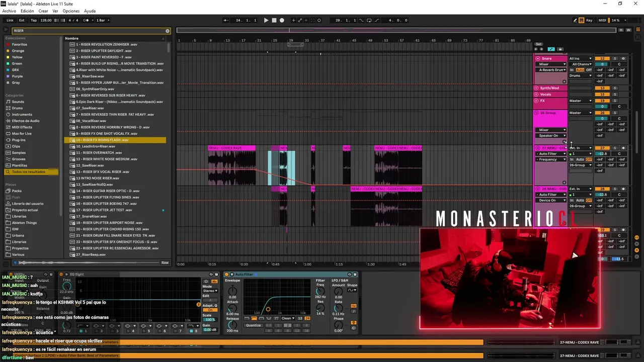This screenshot has height=362, width=644.
Task: Enable the Draw Mode pencil icon
Action: pos(575,20)
